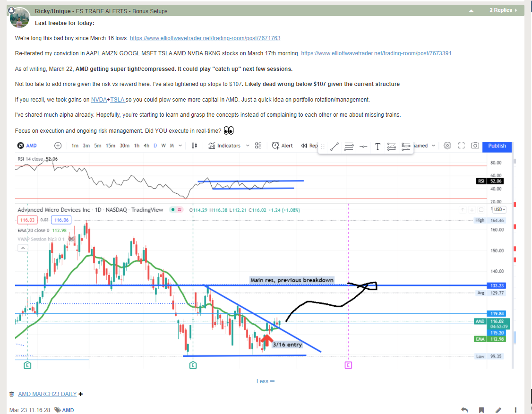This screenshot has height=414, width=532.
Task: Open the Indicators panel
Action: coord(224,146)
